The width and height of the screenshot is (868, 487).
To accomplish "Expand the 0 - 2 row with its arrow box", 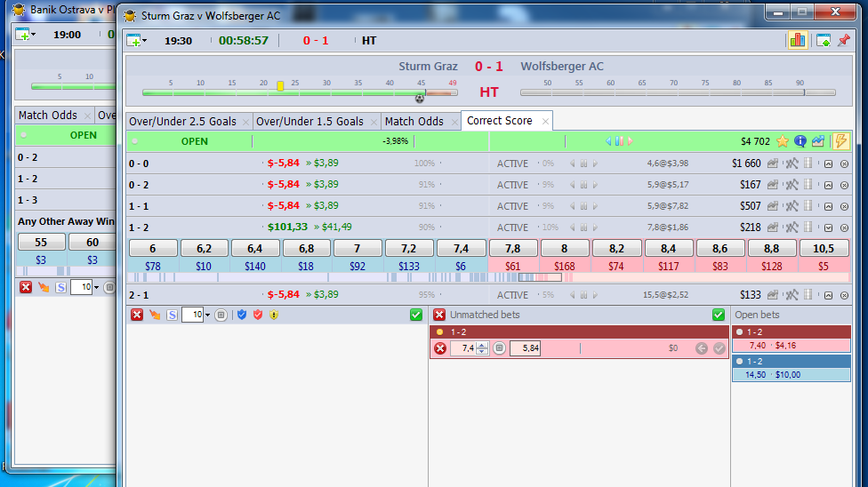I will point(828,185).
